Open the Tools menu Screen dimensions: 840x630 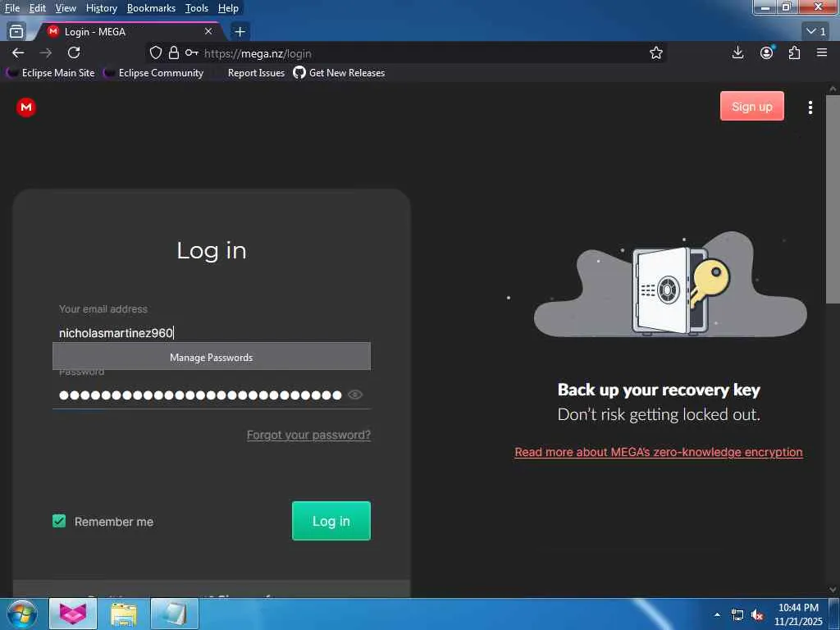pyautogui.click(x=197, y=8)
